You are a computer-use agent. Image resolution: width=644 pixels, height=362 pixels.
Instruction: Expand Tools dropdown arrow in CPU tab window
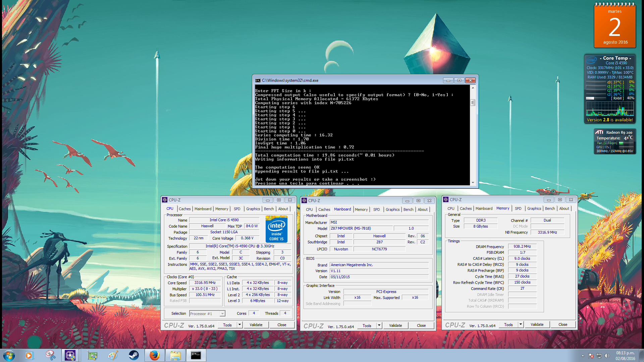click(x=239, y=325)
